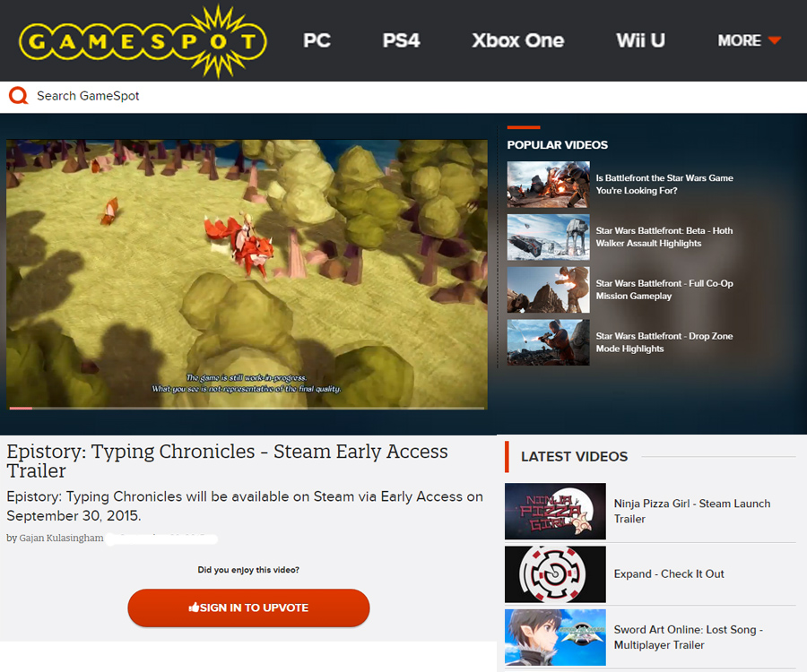Go to the Wii U section
Image resolution: width=807 pixels, height=672 pixels.
[x=640, y=40]
